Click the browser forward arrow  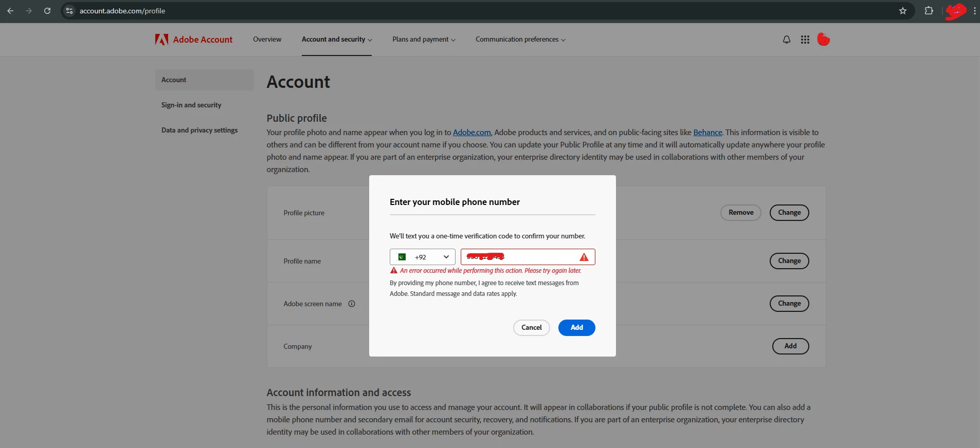click(x=29, y=11)
